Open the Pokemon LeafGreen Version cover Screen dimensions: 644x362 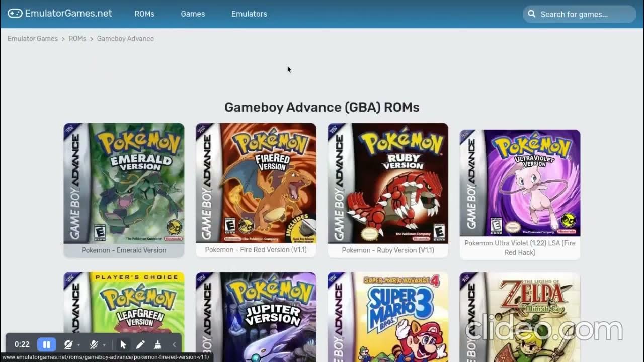click(124, 317)
